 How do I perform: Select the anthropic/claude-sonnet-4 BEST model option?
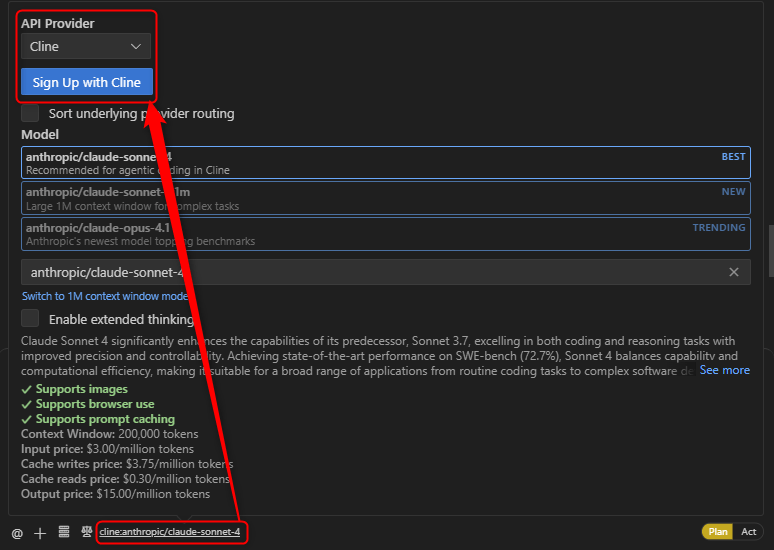coord(385,163)
